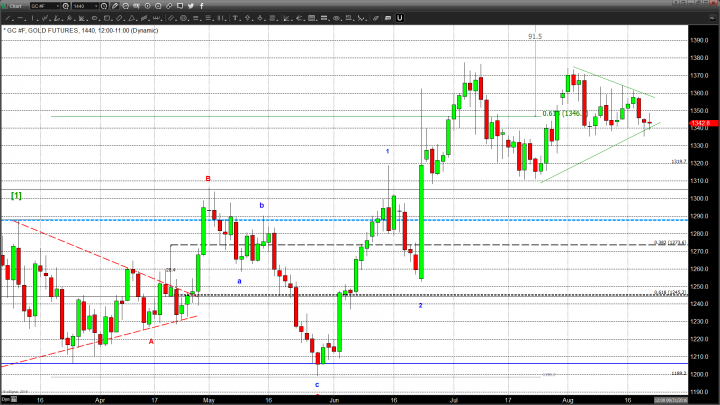Select the vertical line tool

tap(33, 18)
